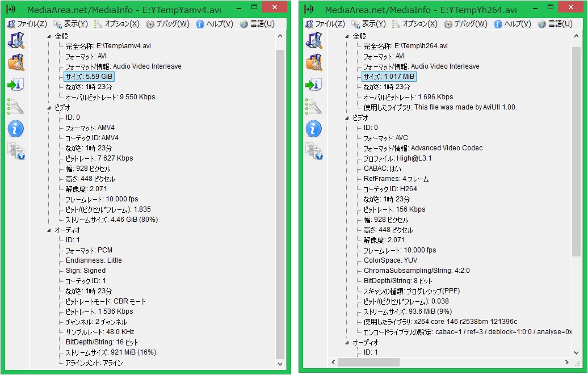Click the export green arrow icon in amv4.avi window

16,85
